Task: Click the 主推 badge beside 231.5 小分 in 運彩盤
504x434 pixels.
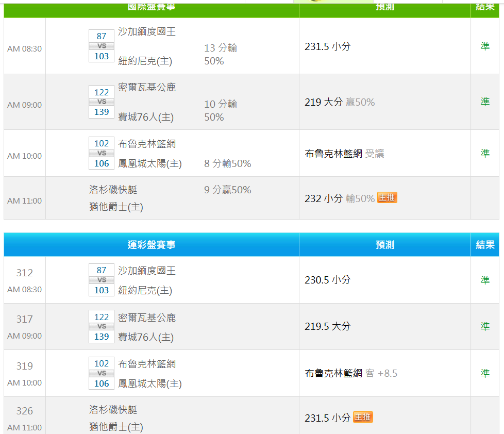Action: [363, 417]
